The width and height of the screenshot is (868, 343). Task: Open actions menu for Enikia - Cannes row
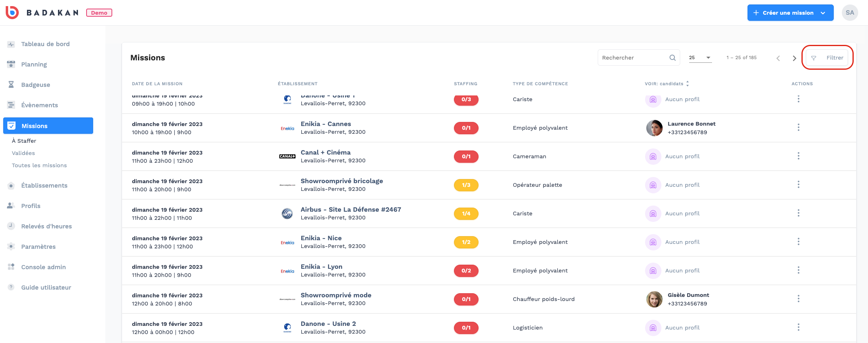[798, 128]
